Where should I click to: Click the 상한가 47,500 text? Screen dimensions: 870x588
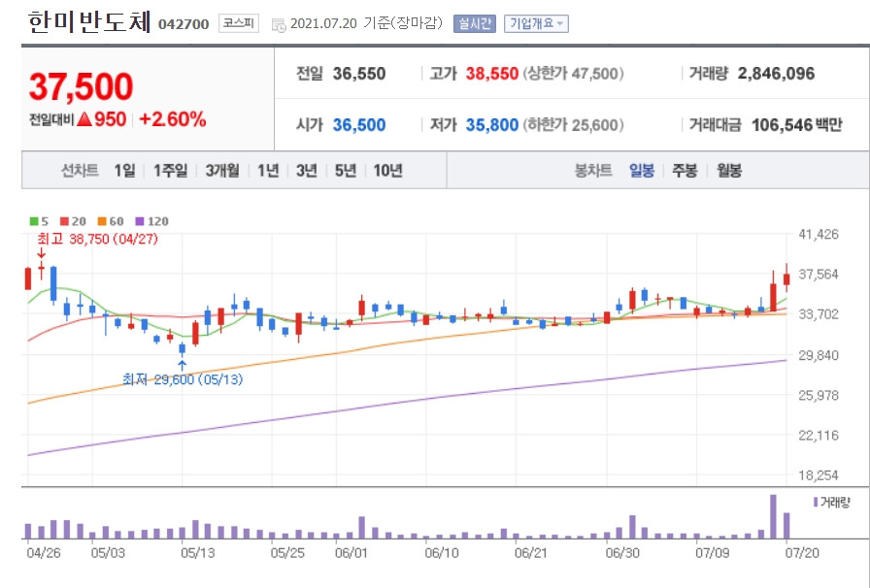point(573,74)
